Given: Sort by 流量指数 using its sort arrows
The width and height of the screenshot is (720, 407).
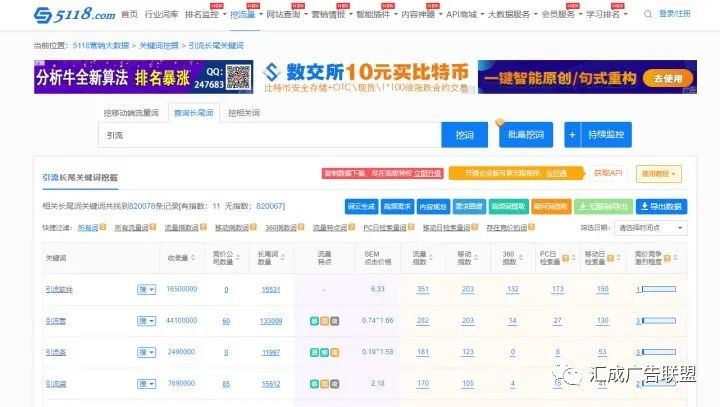Looking at the screenshot, I should click(x=432, y=258).
